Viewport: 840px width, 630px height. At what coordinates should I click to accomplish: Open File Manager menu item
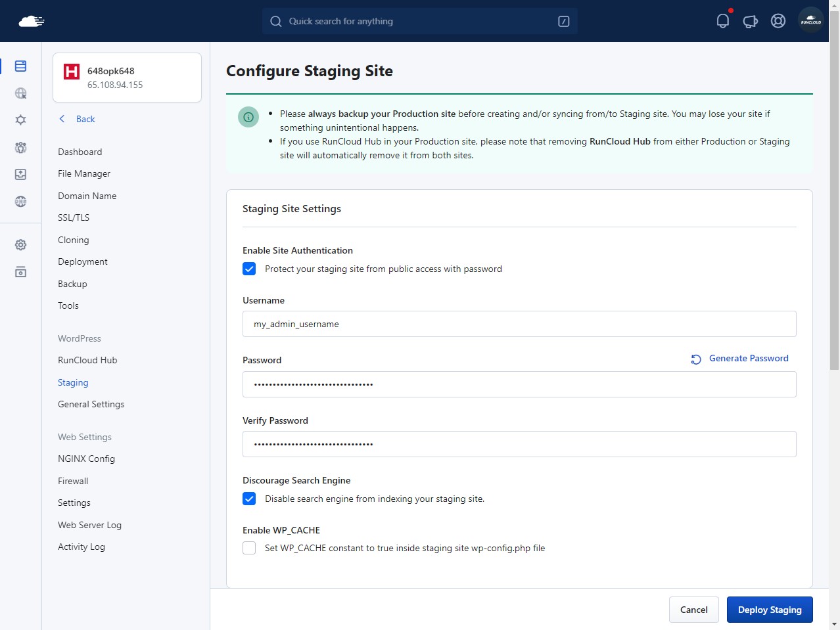[x=84, y=173]
